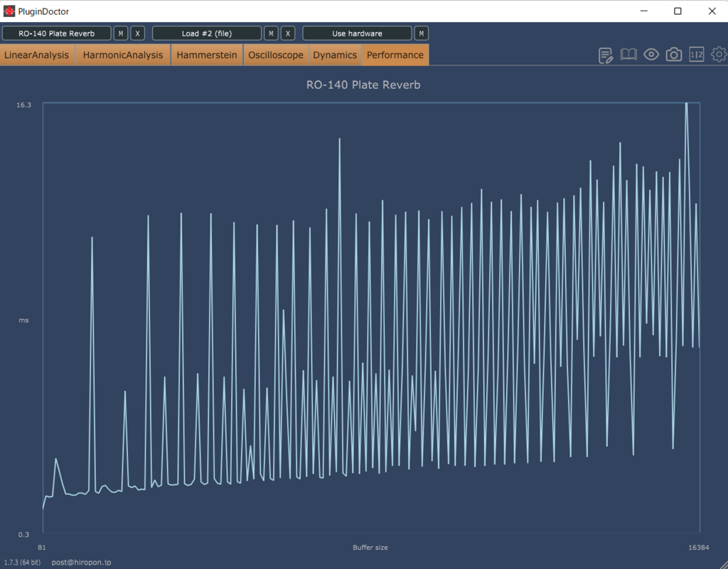728x569 pixels.
Task: Click the 0.3 y-axis minimum label
Action: click(23, 534)
